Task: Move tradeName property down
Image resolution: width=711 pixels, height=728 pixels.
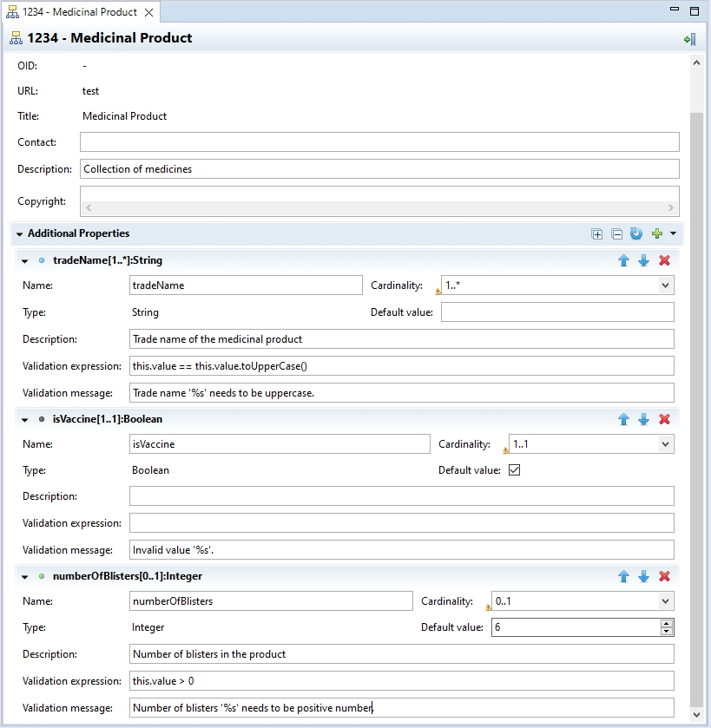Action: coord(643,260)
